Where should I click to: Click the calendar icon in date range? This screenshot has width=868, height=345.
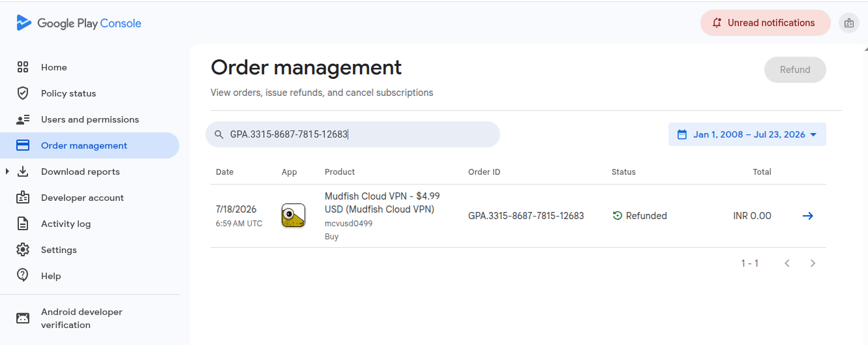[682, 134]
